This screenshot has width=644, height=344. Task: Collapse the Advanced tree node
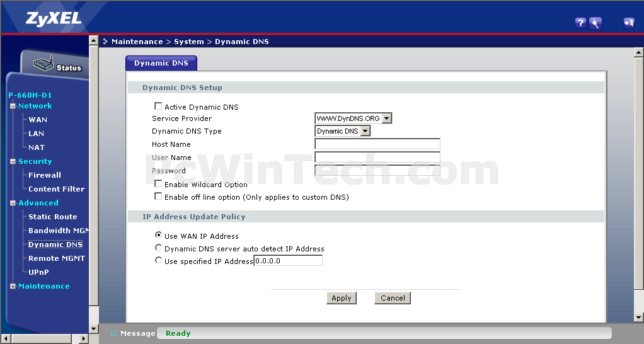point(13,204)
